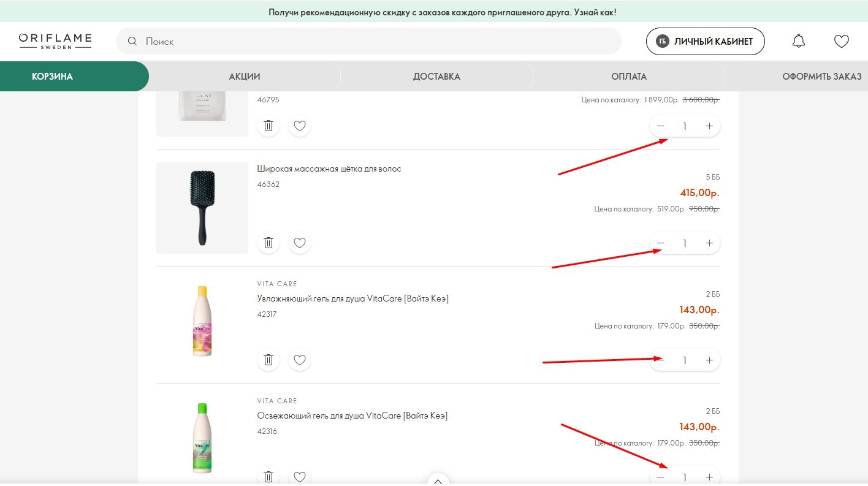This screenshot has width=868, height=486.
Task: Click quantity value for hair brush 46362
Action: point(685,243)
